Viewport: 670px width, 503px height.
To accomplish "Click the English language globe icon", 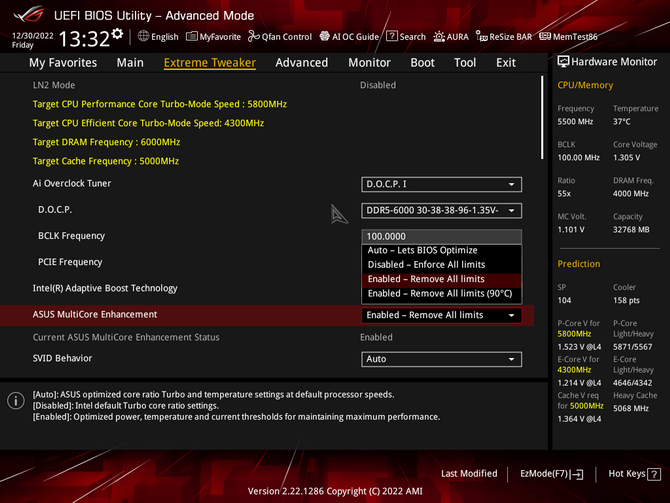I will point(144,36).
